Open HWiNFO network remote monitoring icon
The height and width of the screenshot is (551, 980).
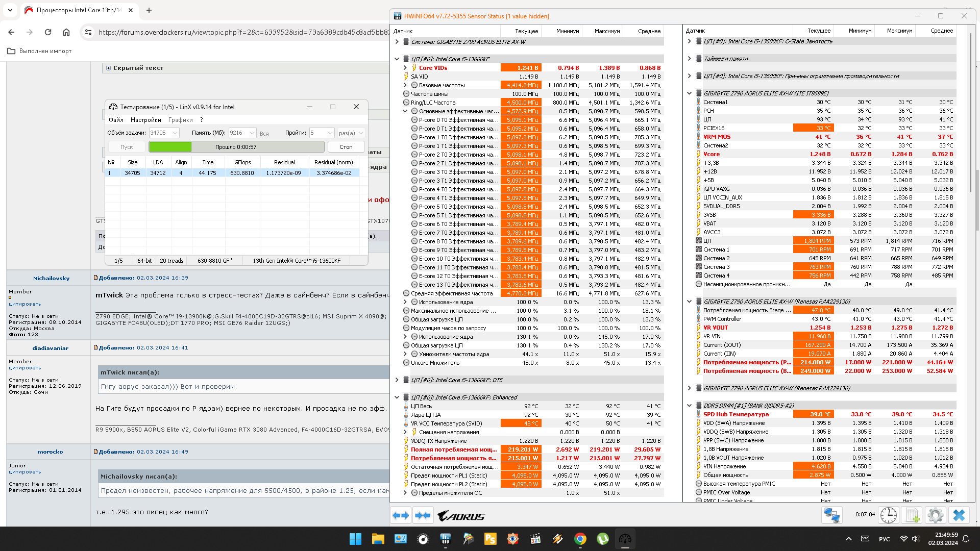click(x=831, y=515)
